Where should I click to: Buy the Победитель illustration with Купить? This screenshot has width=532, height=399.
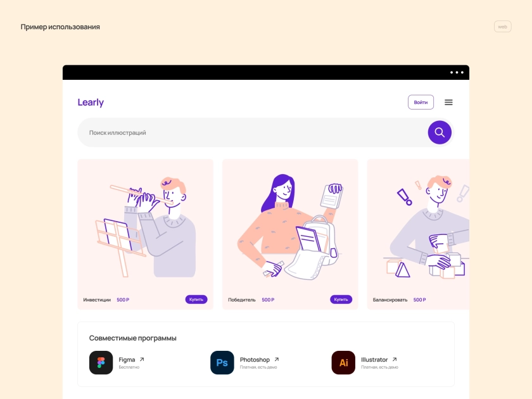[341, 299]
